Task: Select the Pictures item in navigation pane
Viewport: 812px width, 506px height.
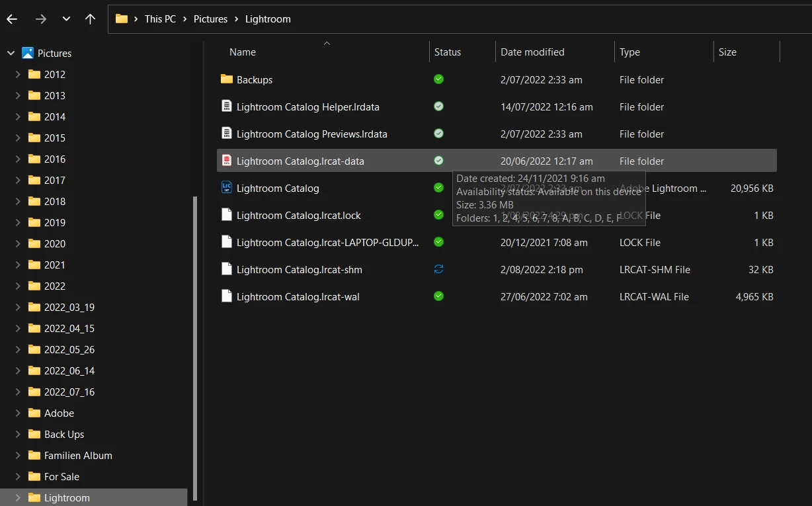Action: click(54, 54)
